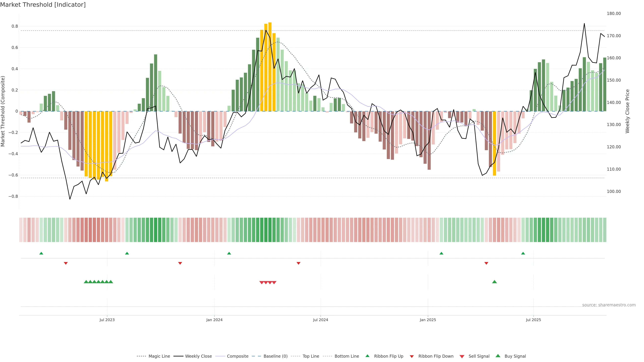The height and width of the screenshot is (362, 644).
Task: Click the Magic Line legend entry
Action: tap(159, 356)
